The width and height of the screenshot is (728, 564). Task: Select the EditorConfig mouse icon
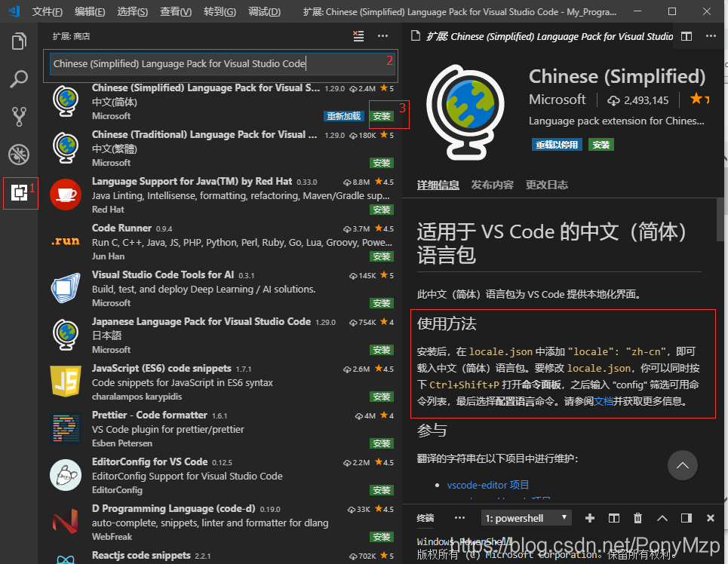click(x=66, y=475)
